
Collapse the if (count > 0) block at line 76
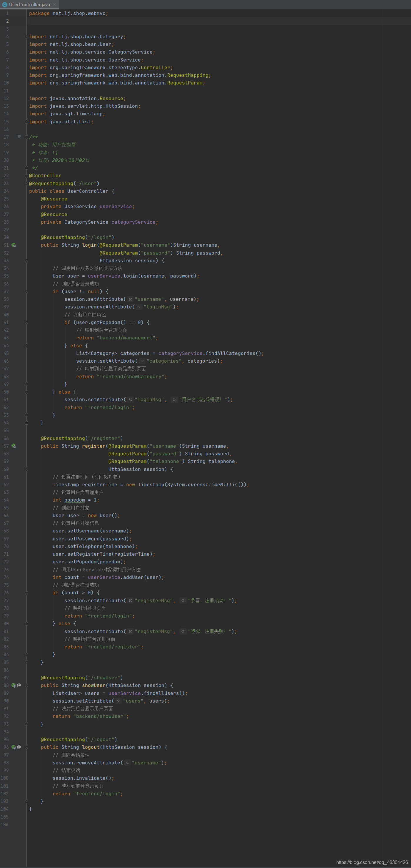coord(26,593)
